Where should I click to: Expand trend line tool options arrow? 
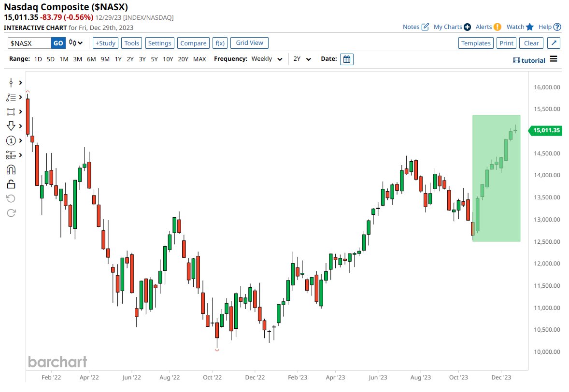[21, 97]
